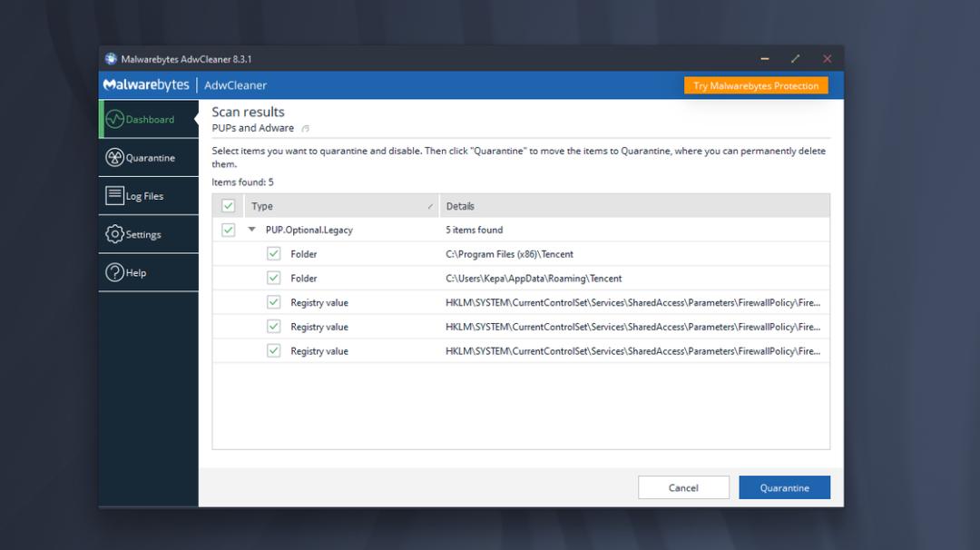Viewport: 980px width, 550px height.
Task: Click the AdwCleaner title bar app icon
Action: (112, 59)
